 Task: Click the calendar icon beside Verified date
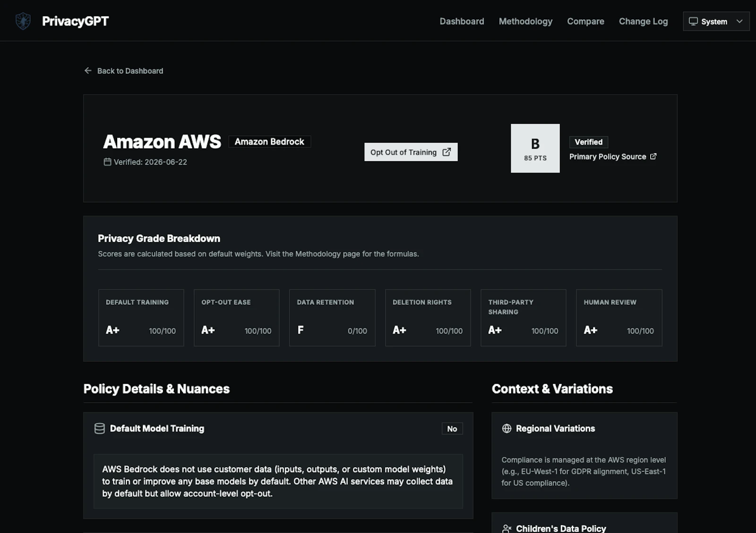107,162
